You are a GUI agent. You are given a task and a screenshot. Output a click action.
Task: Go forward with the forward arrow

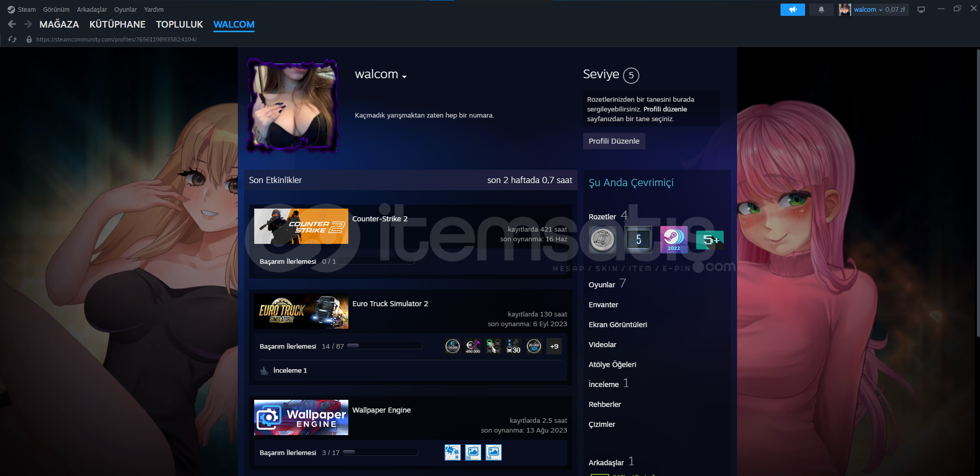coord(28,24)
